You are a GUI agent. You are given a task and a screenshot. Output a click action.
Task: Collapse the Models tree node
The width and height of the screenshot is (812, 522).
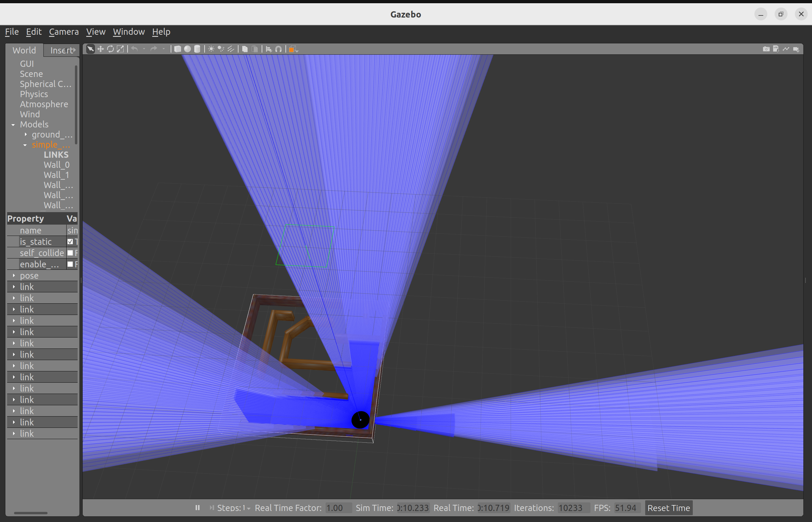13,125
